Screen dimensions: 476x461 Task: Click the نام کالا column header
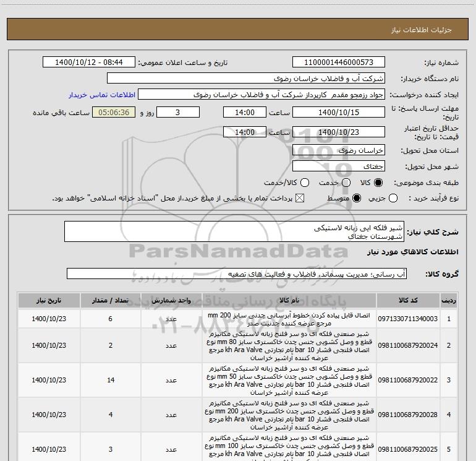(289, 301)
